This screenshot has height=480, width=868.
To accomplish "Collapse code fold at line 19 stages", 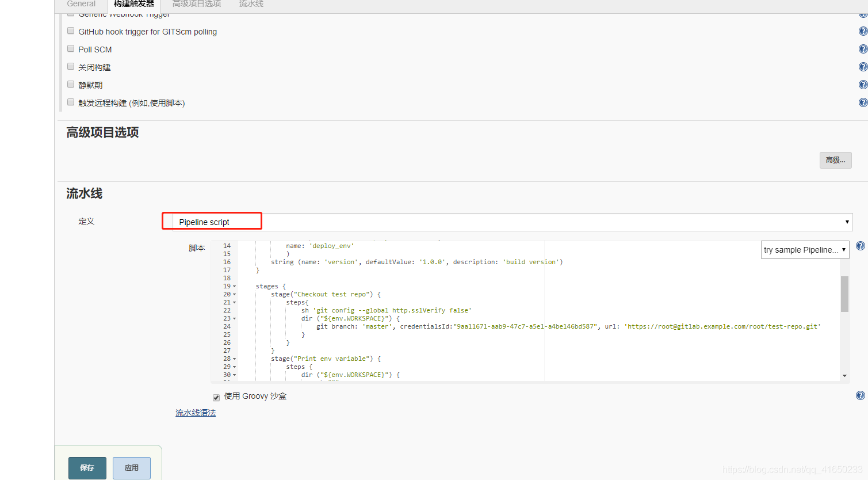I will coord(235,287).
